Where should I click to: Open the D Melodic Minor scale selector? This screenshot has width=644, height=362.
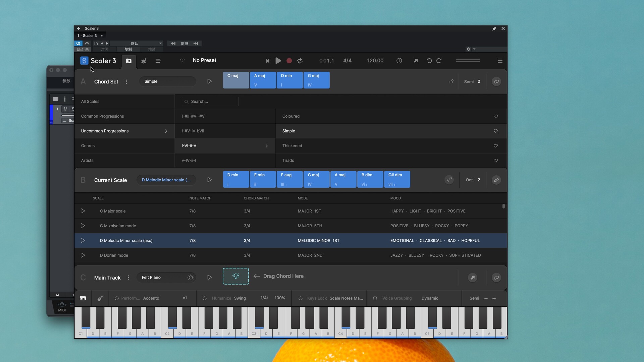(166, 180)
